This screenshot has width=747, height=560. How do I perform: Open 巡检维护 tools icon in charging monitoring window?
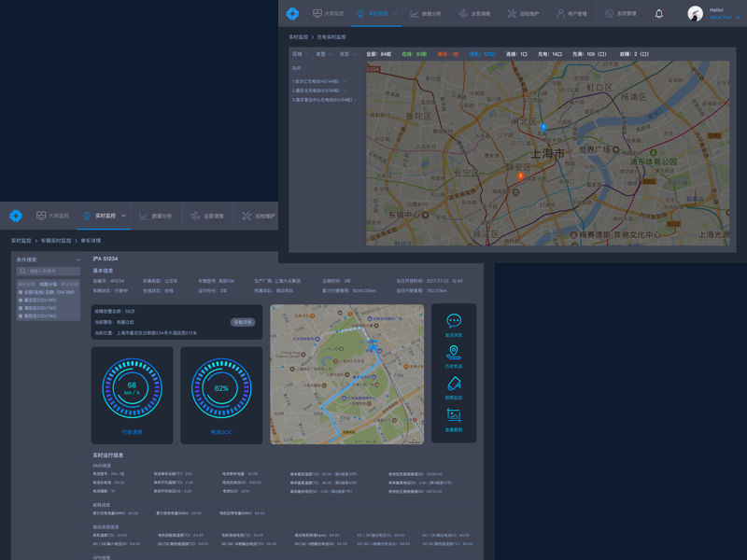pos(512,14)
